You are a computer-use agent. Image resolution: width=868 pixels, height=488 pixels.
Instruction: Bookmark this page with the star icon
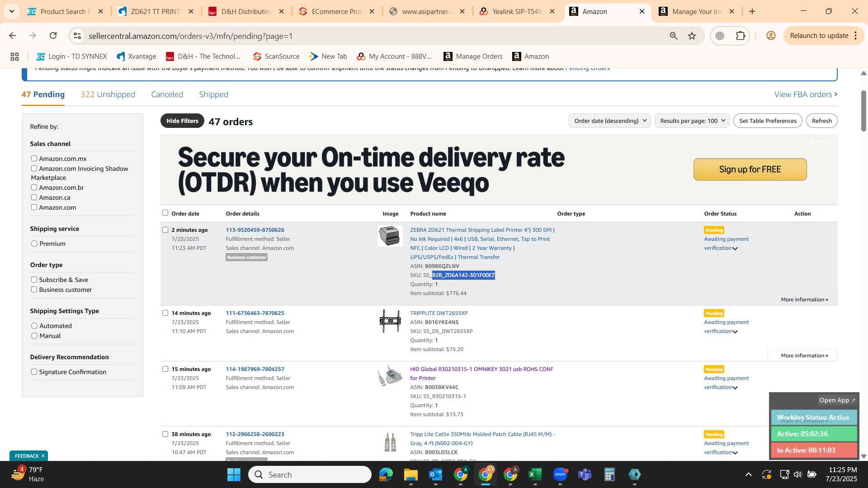pos(692,36)
